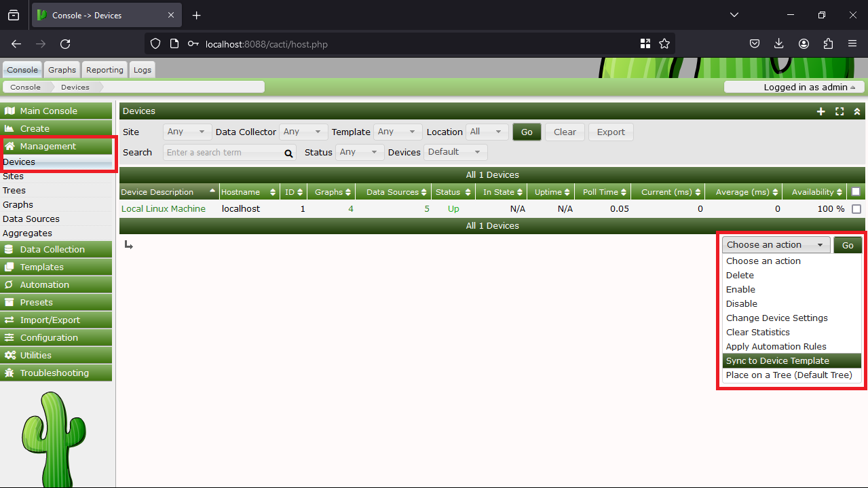The image size is (868, 488).
Task: Click the Pocket save icon
Action: [x=755, y=43]
